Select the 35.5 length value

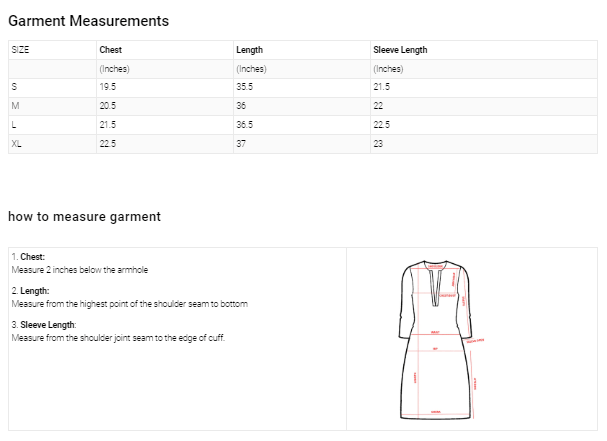245,88
